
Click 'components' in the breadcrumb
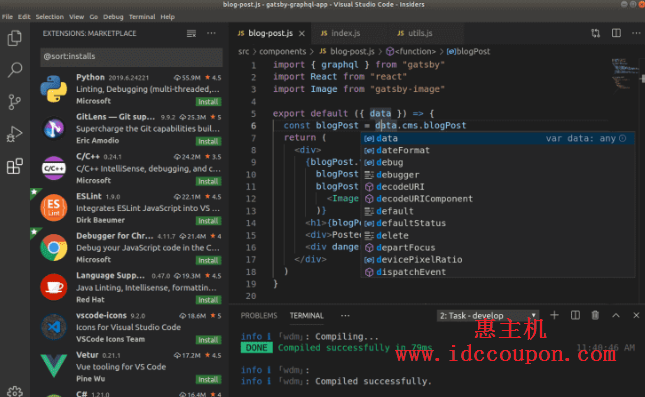[x=283, y=51]
